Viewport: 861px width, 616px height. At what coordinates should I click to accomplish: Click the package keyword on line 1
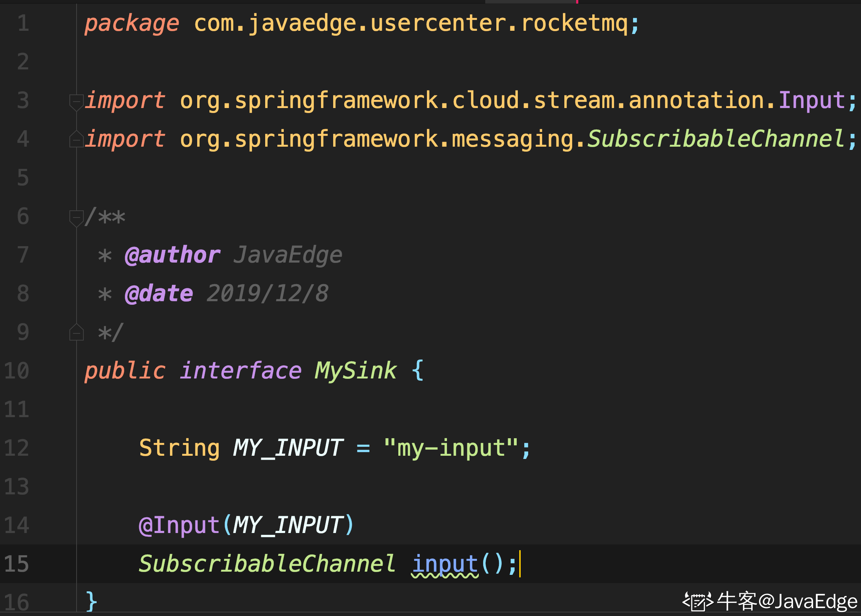(131, 24)
